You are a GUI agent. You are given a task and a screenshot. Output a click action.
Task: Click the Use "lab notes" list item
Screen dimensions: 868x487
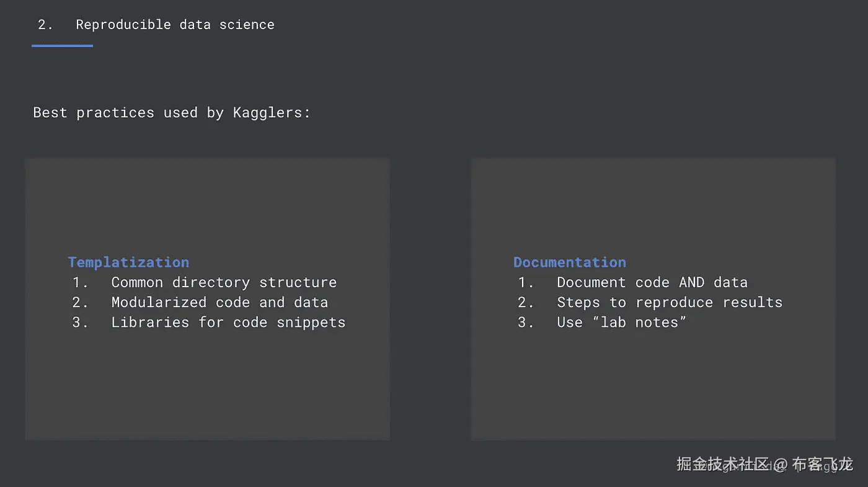(x=621, y=323)
